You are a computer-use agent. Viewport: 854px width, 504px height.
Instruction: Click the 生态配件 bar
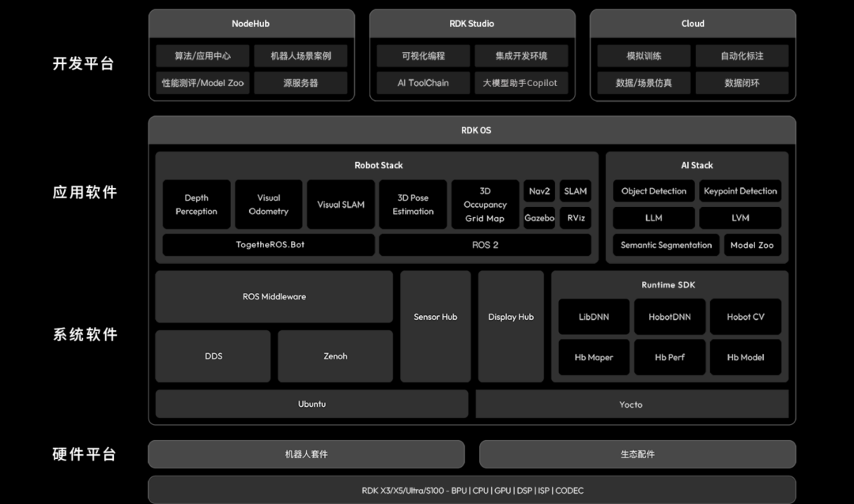pyautogui.click(x=637, y=454)
